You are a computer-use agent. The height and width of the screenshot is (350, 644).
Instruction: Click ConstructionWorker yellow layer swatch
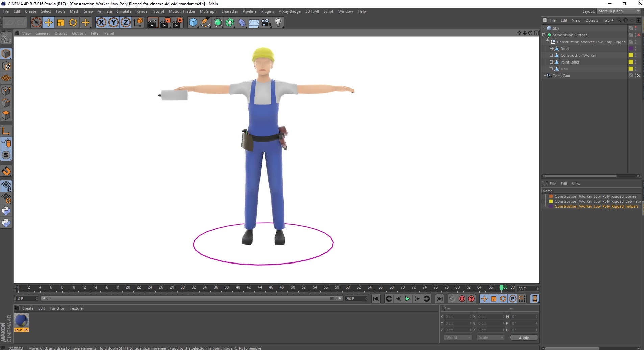[630, 55]
